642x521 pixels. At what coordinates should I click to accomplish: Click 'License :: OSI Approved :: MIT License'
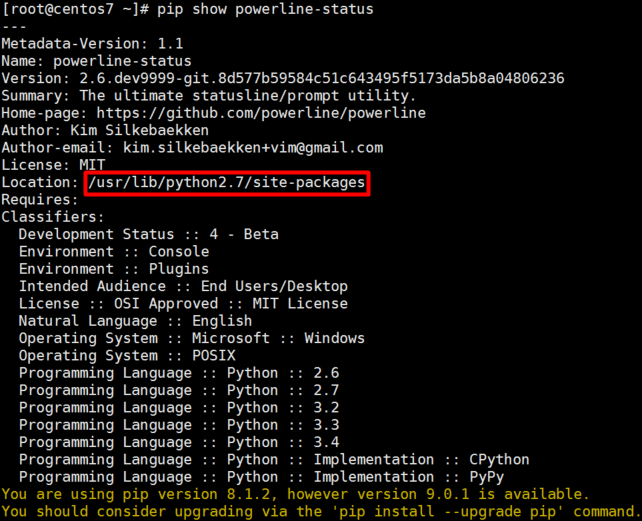pyautogui.click(x=183, y=304)
